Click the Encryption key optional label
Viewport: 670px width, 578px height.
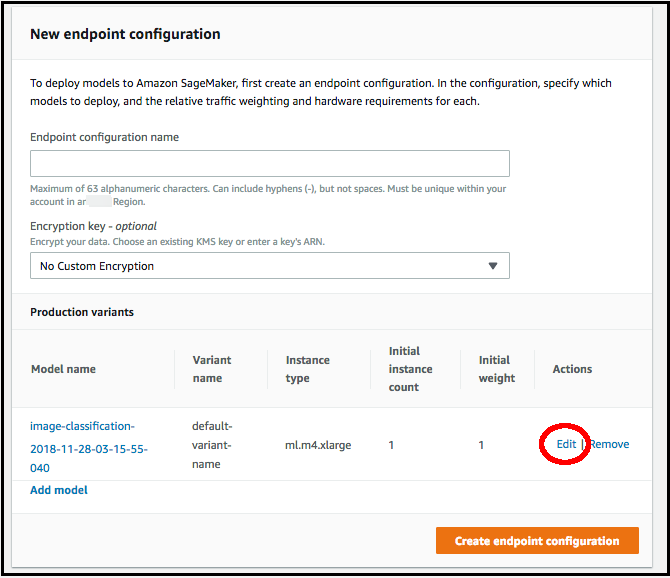[x=93, y=226]
